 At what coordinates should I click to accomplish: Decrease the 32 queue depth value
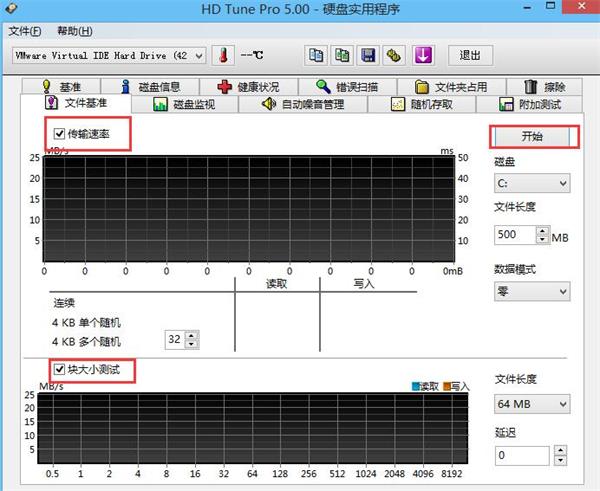[191, 344]
